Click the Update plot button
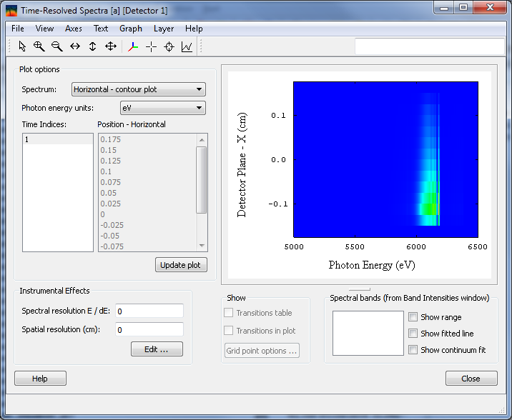 182,265
